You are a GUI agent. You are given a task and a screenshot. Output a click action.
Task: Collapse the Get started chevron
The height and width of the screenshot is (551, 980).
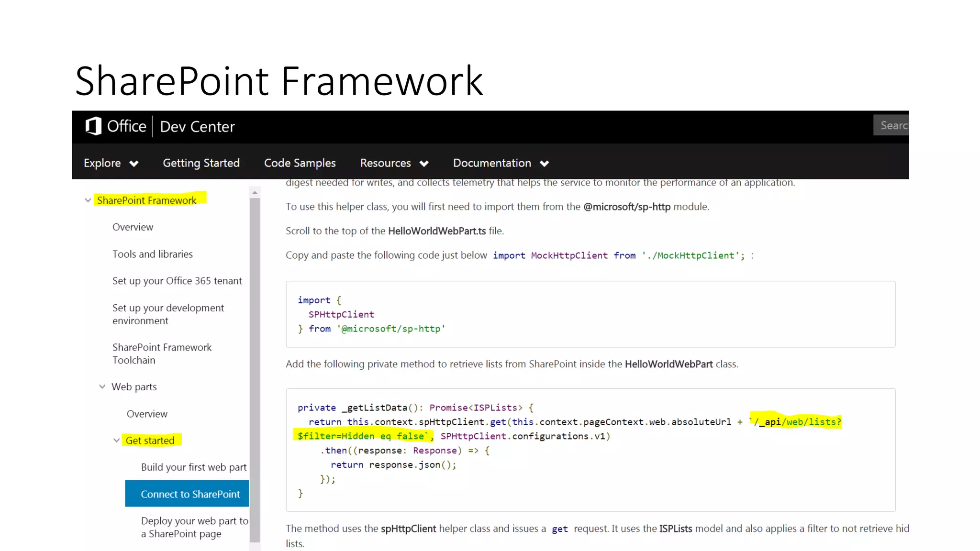tap(116, 441)
